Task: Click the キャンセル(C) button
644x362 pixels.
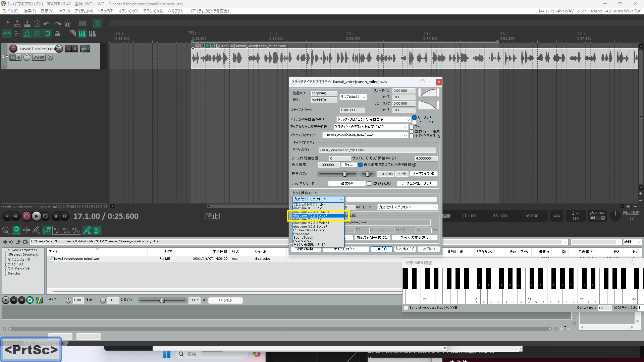Action: [x=405, y=249]
